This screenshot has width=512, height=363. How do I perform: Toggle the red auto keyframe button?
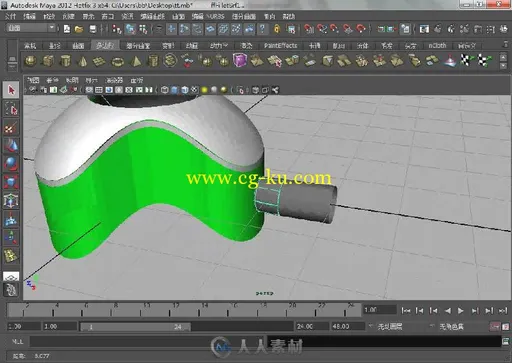click(x=495, y=327)
